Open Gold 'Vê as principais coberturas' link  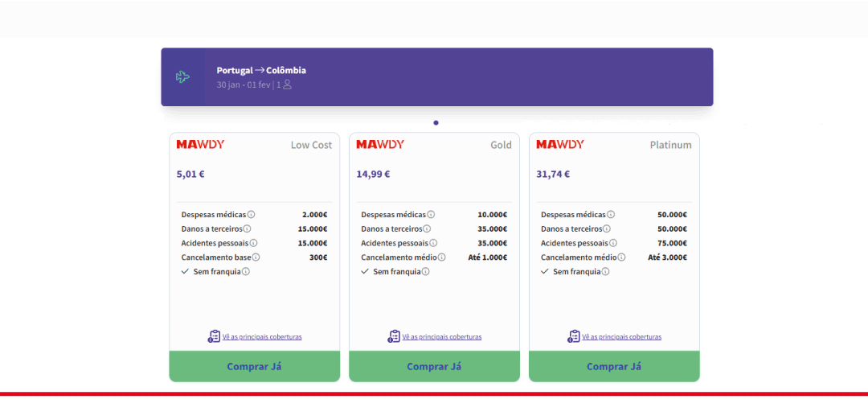point(442,337)
